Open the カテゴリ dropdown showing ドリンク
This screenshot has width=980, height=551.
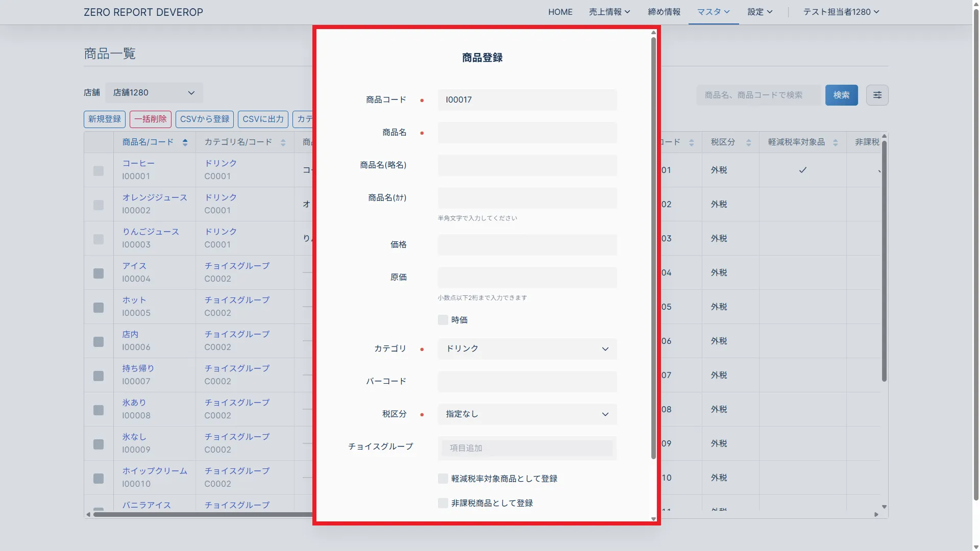[527, 349]
